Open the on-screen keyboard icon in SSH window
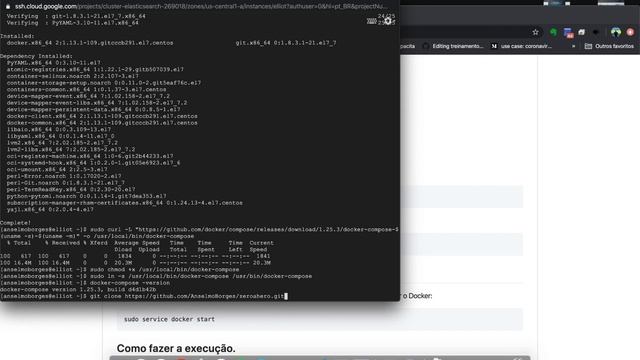 pos(371,21)
